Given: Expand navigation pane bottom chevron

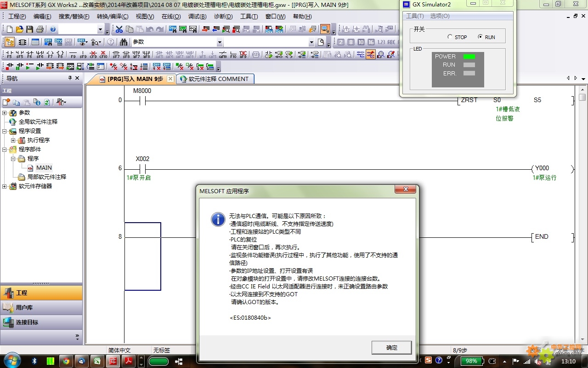Looking at the screenshot, I should click(77, 337).
